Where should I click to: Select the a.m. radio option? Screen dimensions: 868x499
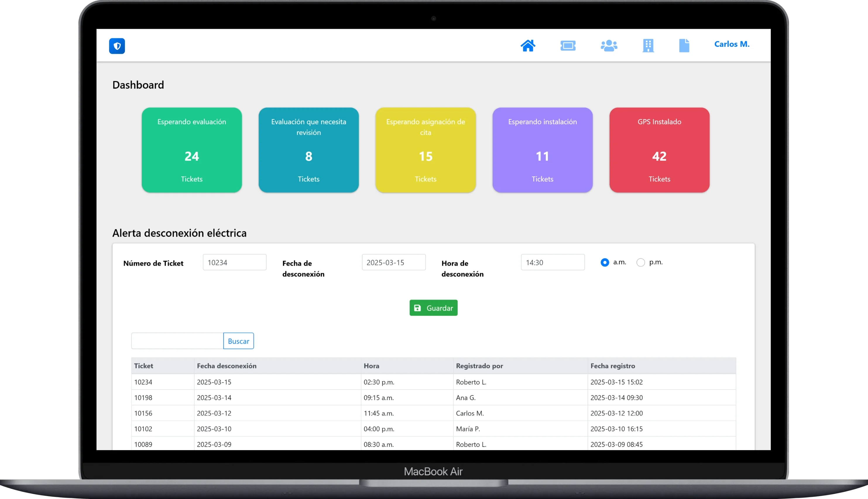pos(605,262)
